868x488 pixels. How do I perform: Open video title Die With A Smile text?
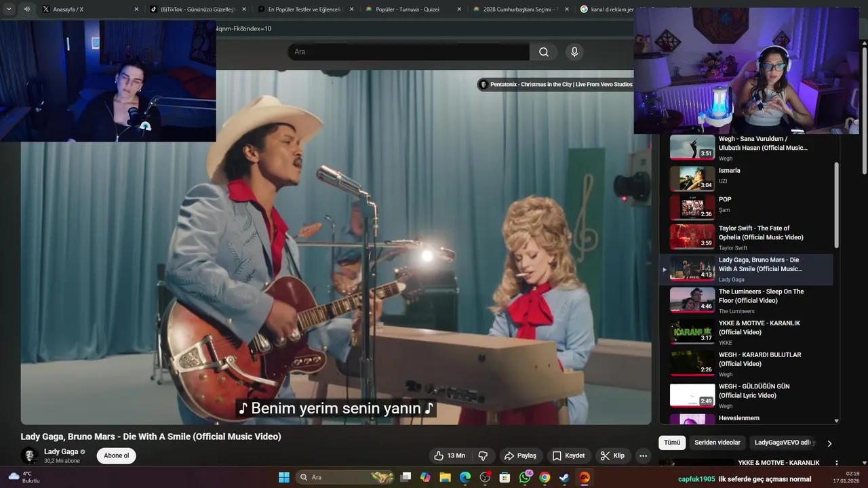pyautogui.click(x=151, y=436)
